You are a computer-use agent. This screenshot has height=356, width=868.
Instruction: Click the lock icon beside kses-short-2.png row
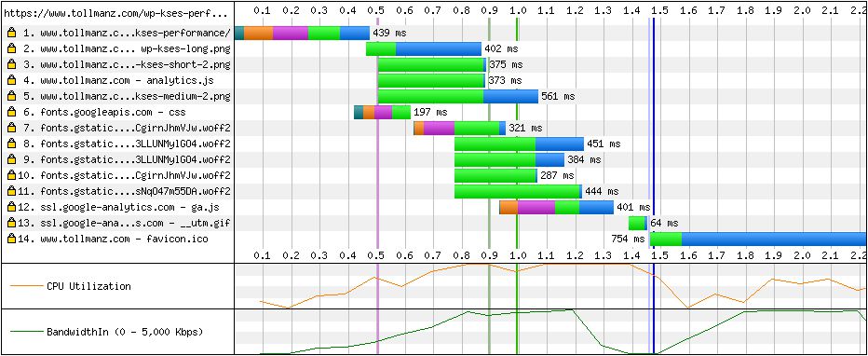coord(11,65)
